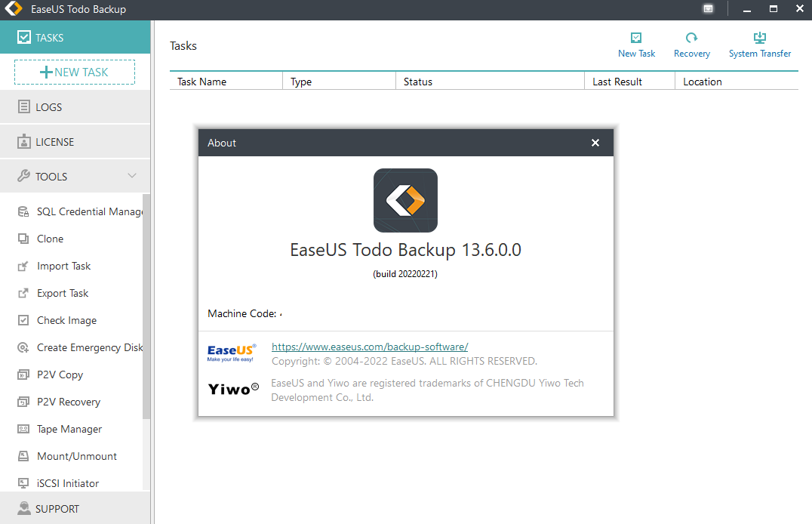Click System Transfer in top toolbar

coord(760,45)
